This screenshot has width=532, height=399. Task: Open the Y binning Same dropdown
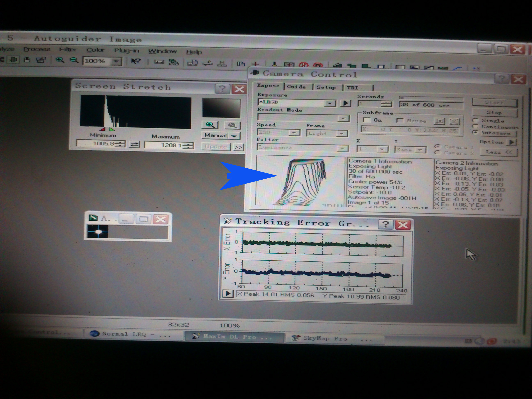tap(420, 150)
